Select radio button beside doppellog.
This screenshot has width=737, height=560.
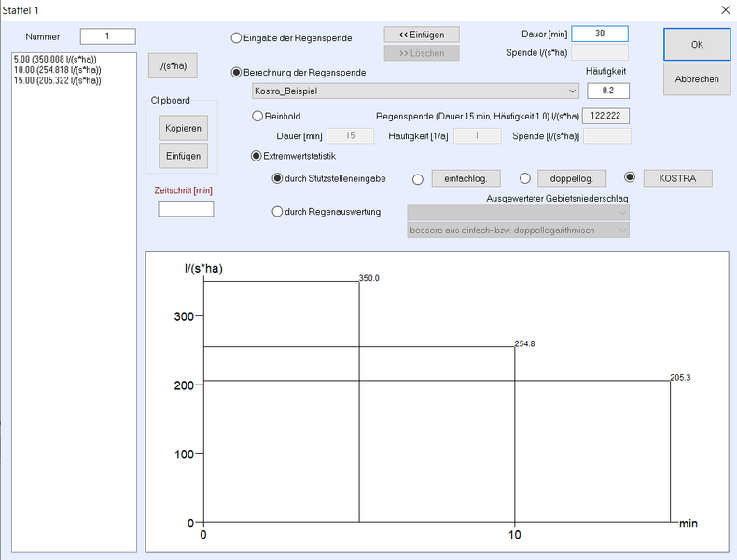click(525, 178)
